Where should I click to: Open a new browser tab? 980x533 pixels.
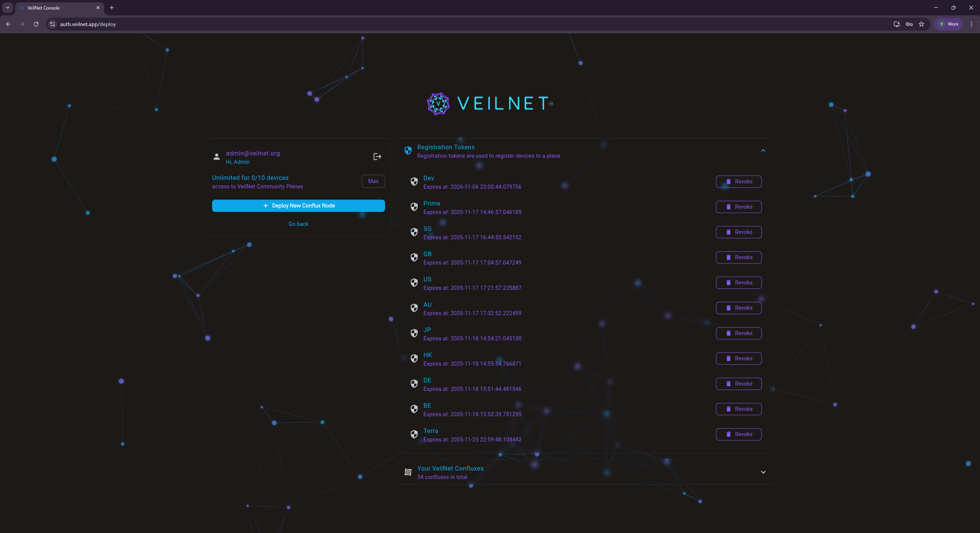[x=111, y=8]
